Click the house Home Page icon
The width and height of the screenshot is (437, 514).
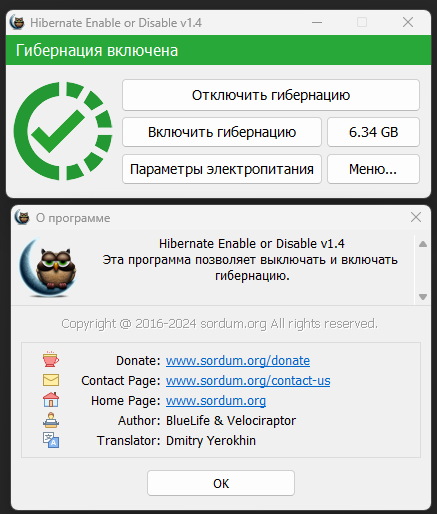(x=51, y=400)
